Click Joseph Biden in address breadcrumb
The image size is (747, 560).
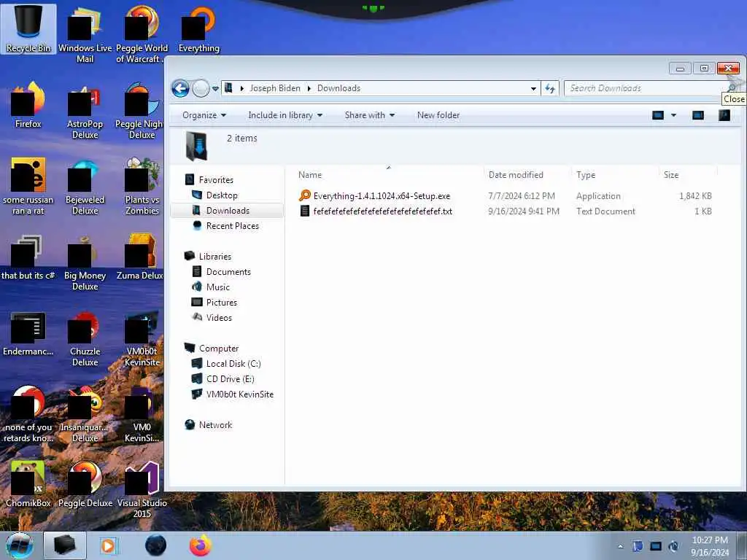275,88
